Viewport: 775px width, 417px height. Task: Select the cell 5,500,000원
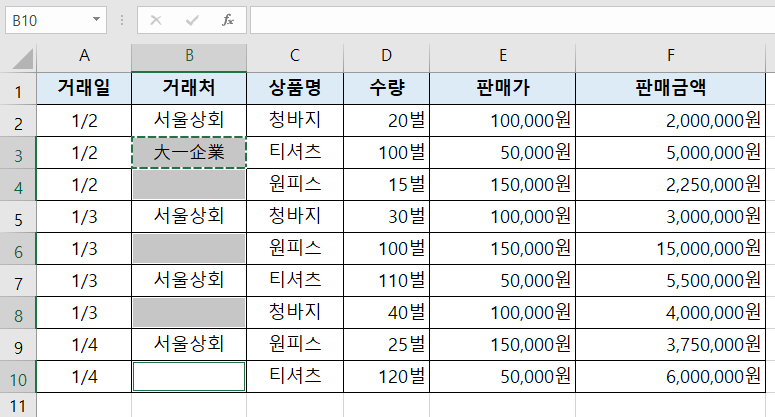coord(671,281)
